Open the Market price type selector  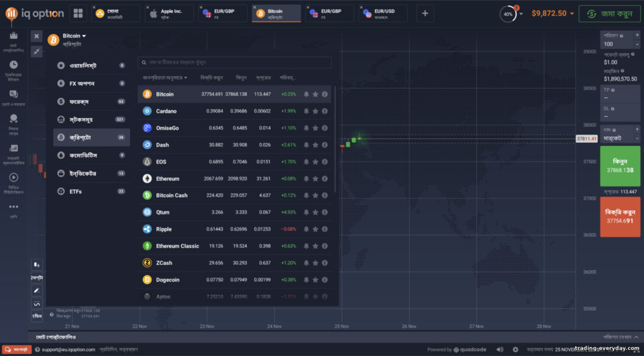[617, 134]
